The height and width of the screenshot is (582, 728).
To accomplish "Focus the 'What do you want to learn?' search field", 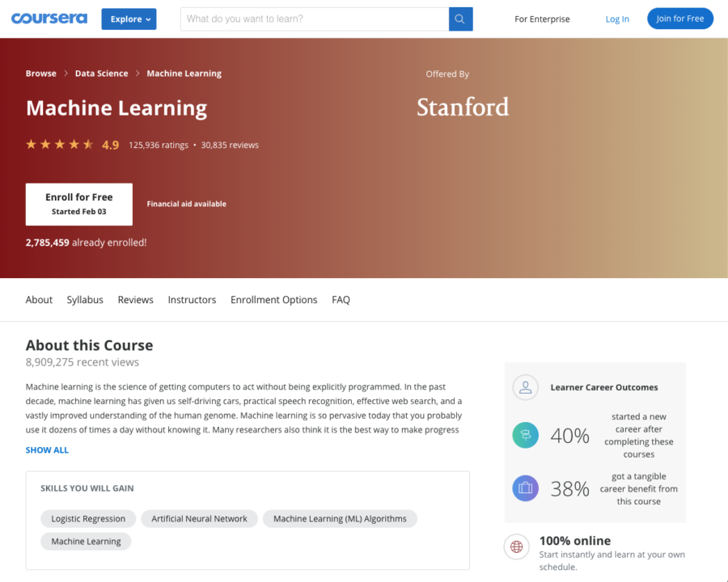I will 315,19.
